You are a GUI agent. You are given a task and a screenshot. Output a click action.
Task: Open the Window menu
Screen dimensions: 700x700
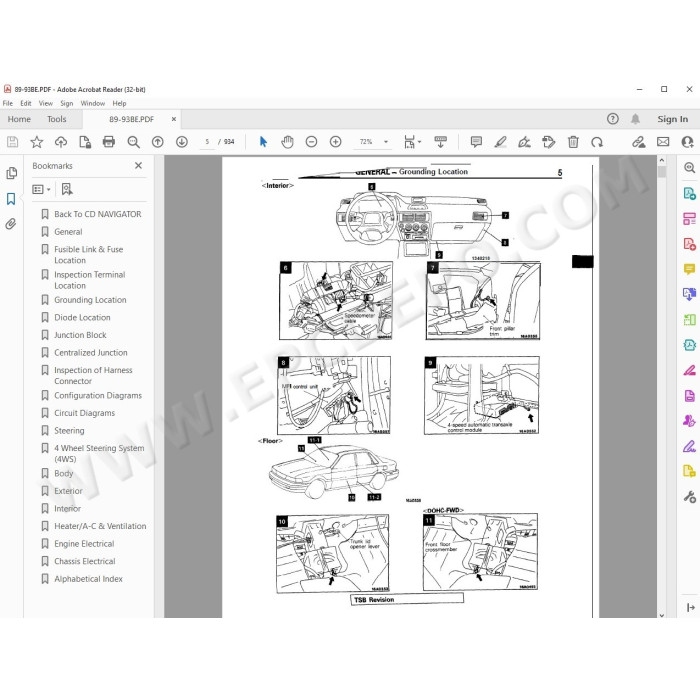tap(92, 103)
